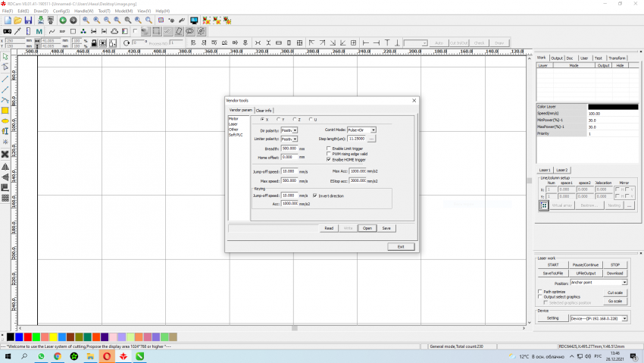
Task: Select the Y axis radio button
Action: click(x=278, y=120)
